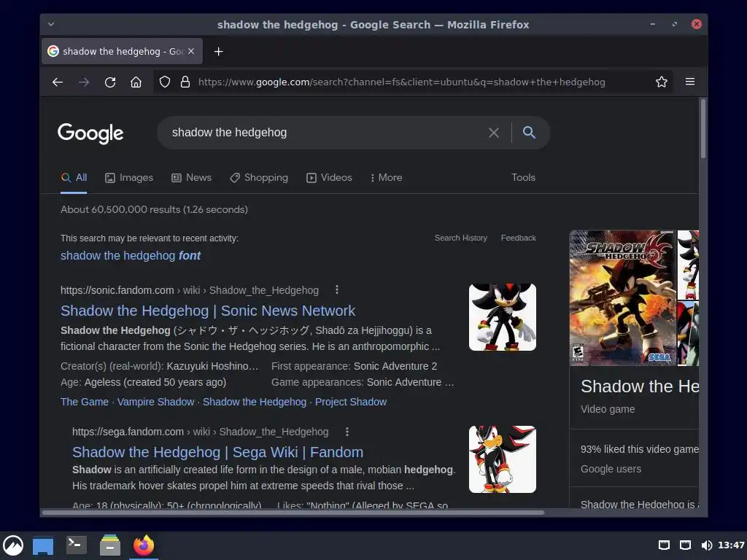
Task: Open Shadow the Hedgehog sitelink under first result
Action: (x=255, y=402)
